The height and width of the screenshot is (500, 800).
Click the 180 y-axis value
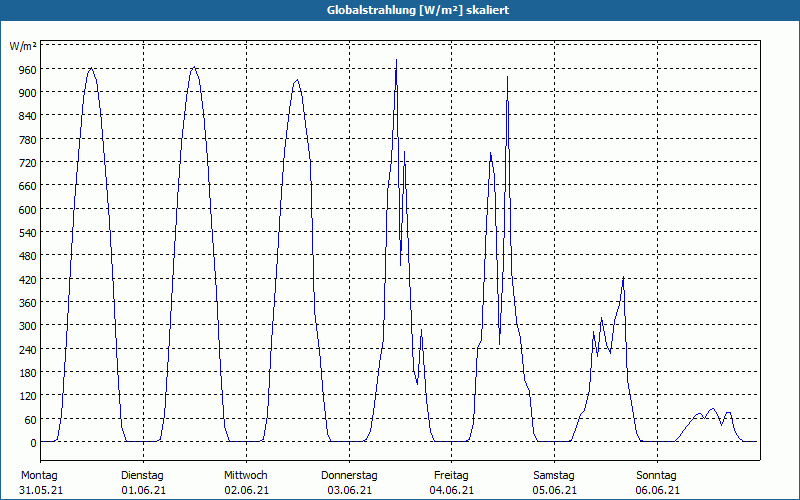pyautogui.click(x=28, y=373)
